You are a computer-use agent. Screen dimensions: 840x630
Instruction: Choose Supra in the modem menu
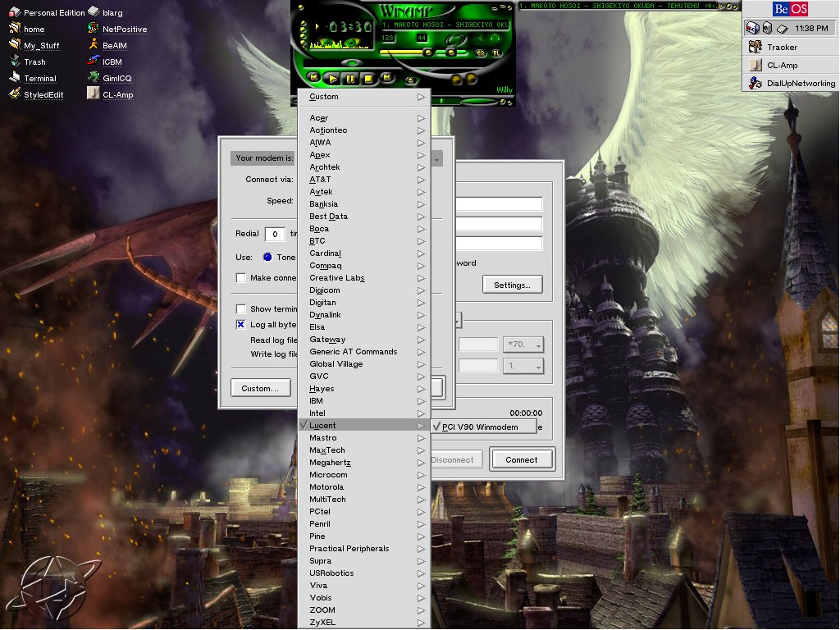(364, 561)
